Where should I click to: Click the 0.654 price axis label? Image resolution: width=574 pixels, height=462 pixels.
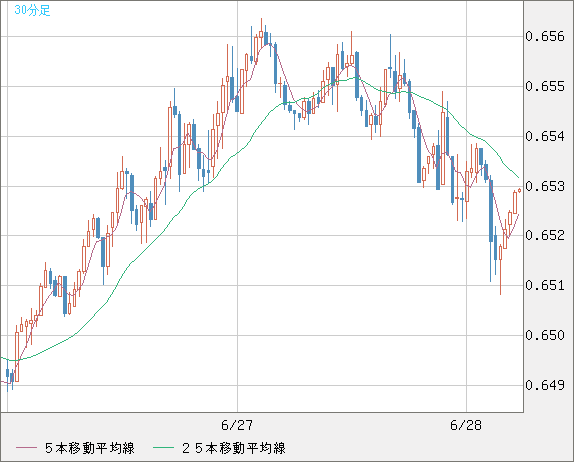coord(545,136)
